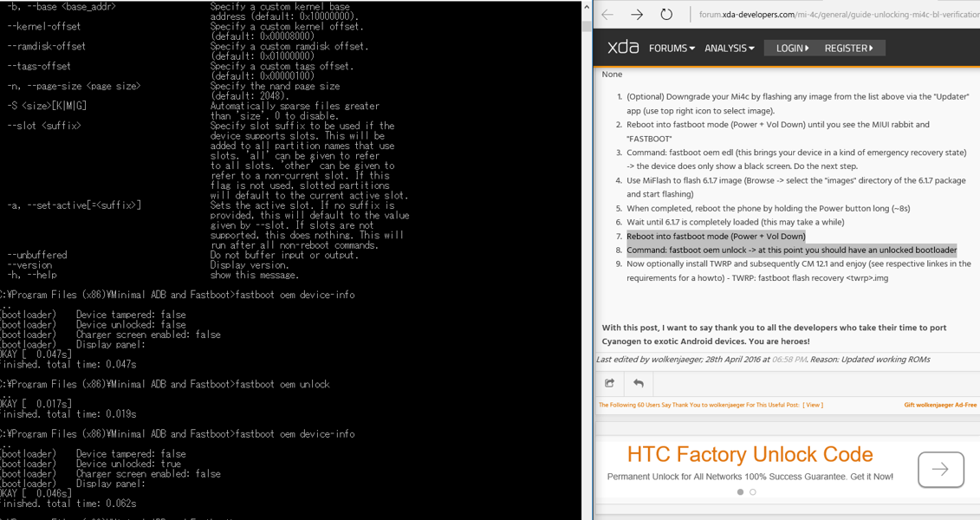Select '-S <size>[K|M|G]' option in terminal
The height and width of the screenshot is (520, 980).
(x=47, y=106)
